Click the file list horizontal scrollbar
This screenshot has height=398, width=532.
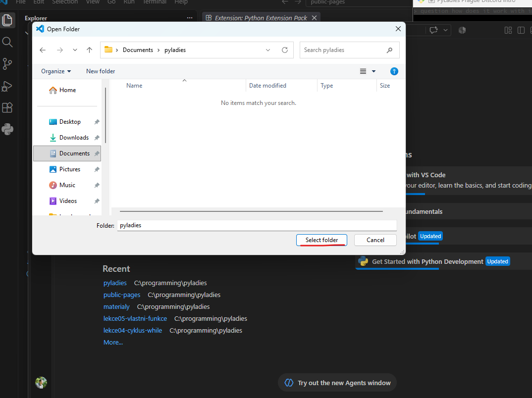pyautogui.click(x=251, y=211)
